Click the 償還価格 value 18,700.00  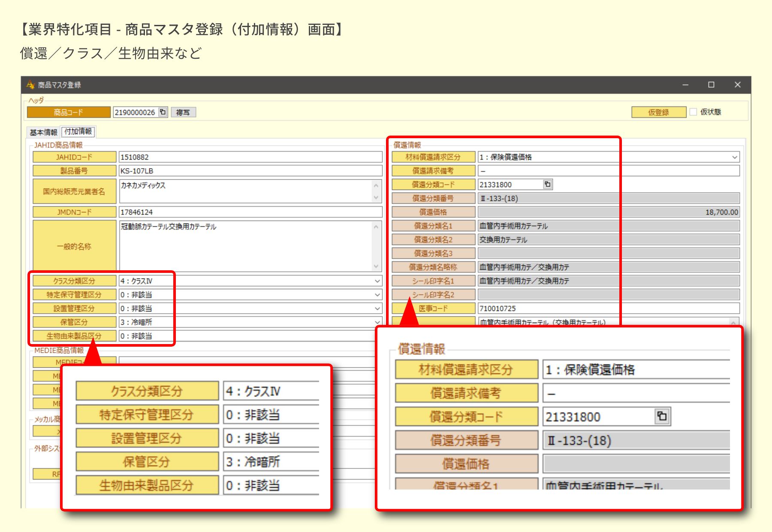609,212
